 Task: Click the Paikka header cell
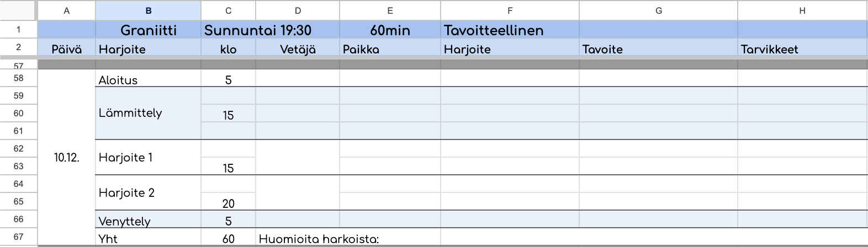coord(390,49)
